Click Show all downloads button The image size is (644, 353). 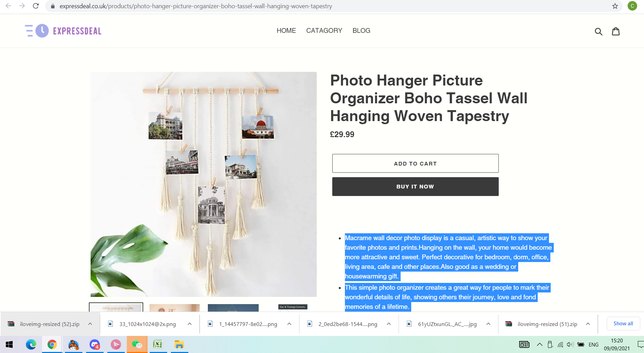click(623, 324)
